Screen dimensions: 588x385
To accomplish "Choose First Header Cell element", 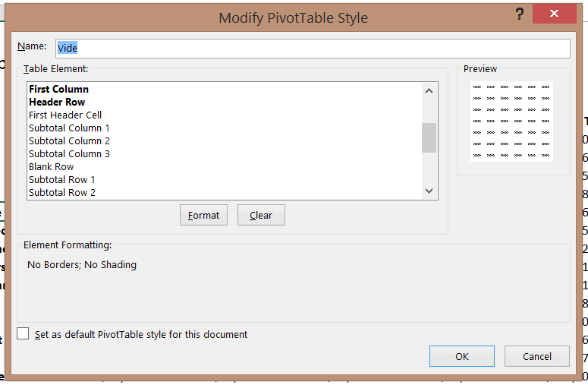I will coord(65,115).
